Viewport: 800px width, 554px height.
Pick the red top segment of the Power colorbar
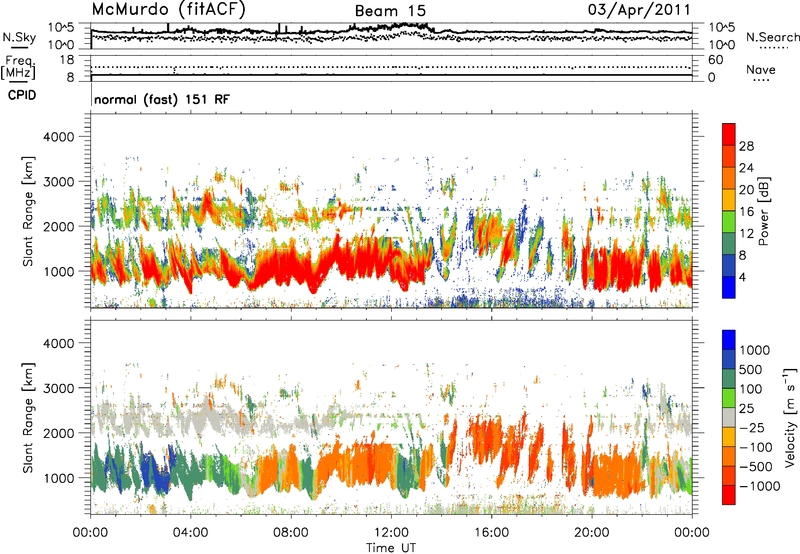[x=729, y=134]
